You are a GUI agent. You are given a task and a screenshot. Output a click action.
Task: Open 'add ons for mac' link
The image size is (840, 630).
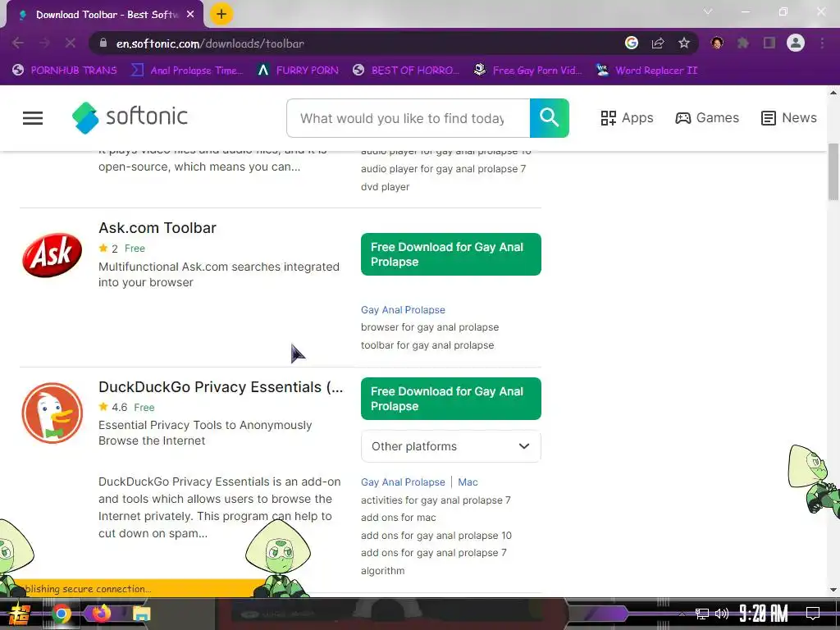coord(399,518)
